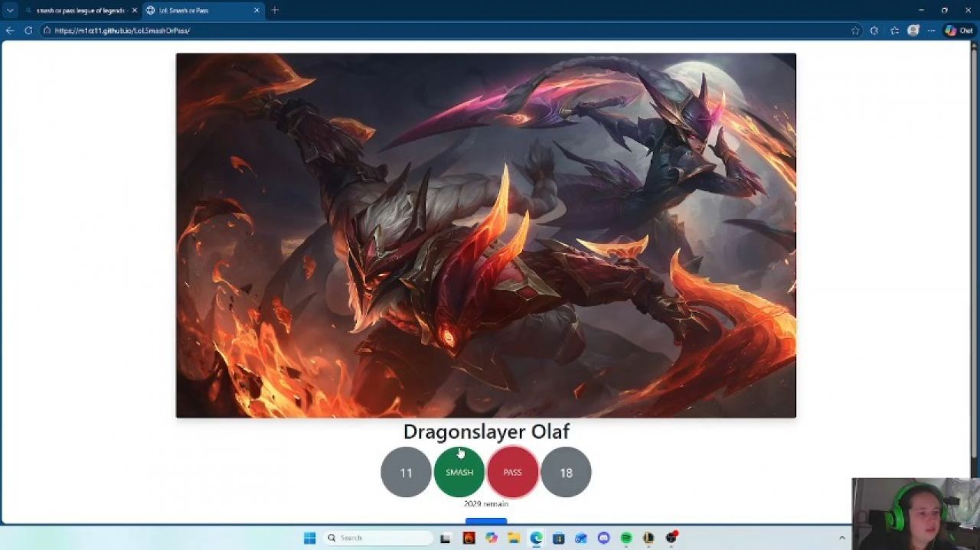Open Discord from the taskbar
The width and height of the screenshot is (980, 550).
(x=603, y=538)
